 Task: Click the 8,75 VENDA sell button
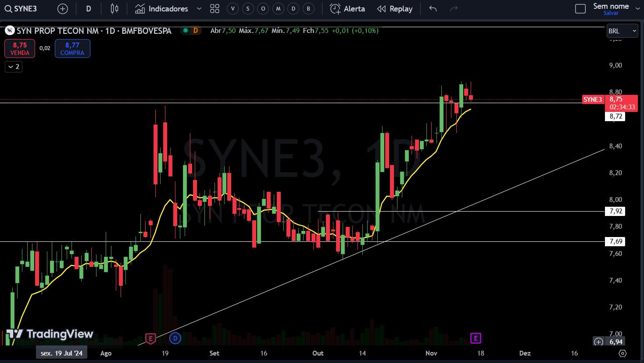pyautogui.click(x=20, y=48)
